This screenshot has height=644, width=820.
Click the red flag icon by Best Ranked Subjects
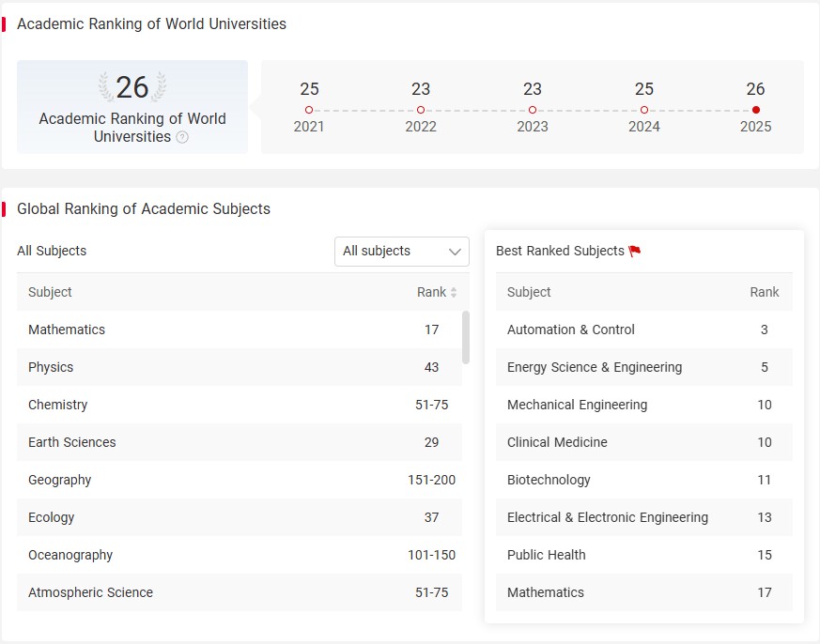(635, 251)
